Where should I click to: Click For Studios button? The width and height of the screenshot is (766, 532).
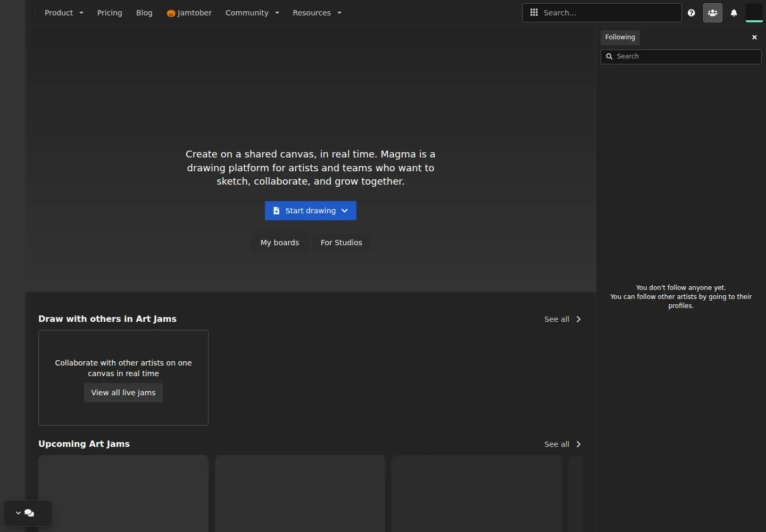pos(342,243)
